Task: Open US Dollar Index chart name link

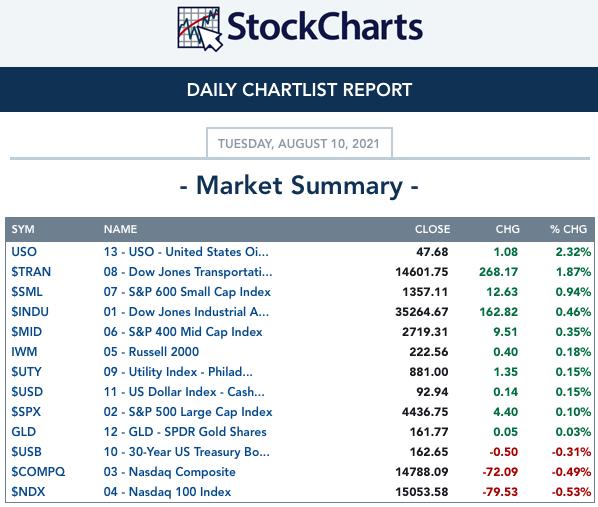Action: pyautogui.click(x=184, y=392)
